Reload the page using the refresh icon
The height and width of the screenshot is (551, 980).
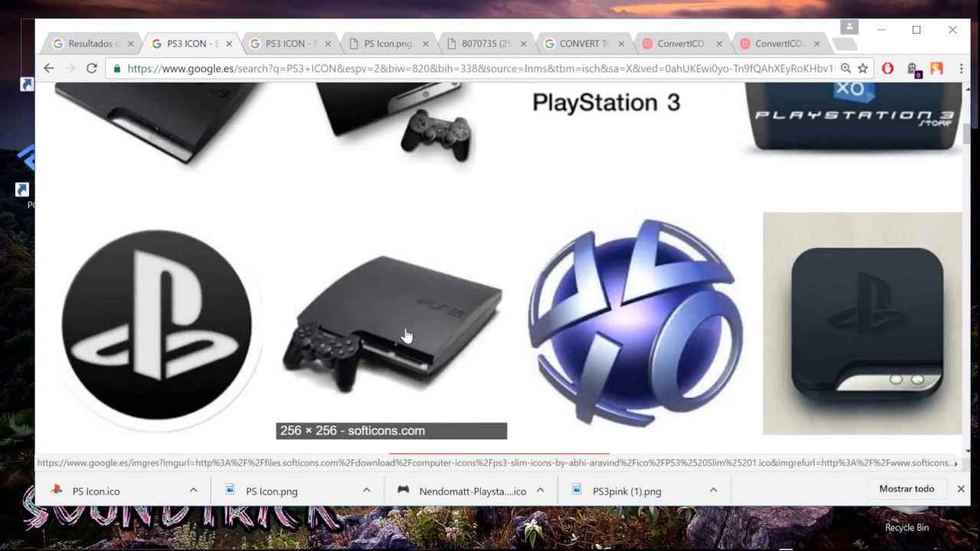click(92, 69)
